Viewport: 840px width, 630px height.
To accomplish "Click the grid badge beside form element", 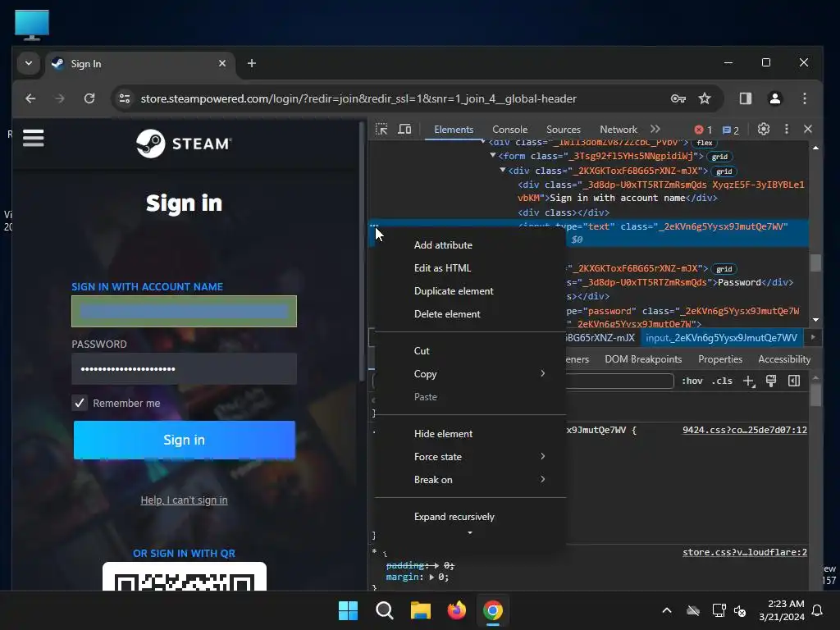I will click(719, 157).
